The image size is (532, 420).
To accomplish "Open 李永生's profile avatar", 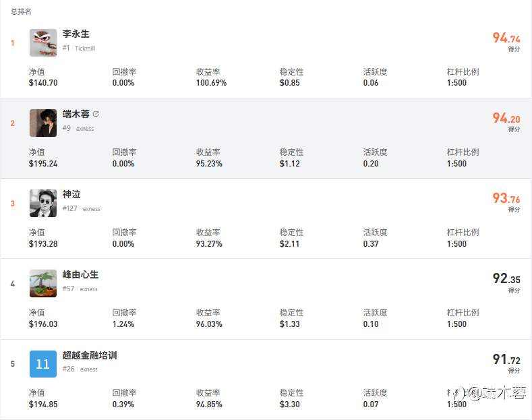I will 42,42.
